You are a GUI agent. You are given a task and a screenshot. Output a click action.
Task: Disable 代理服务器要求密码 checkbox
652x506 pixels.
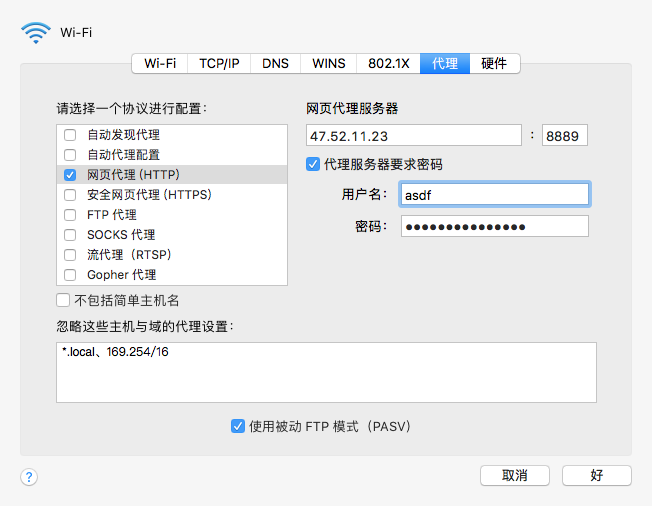(313, 164)
